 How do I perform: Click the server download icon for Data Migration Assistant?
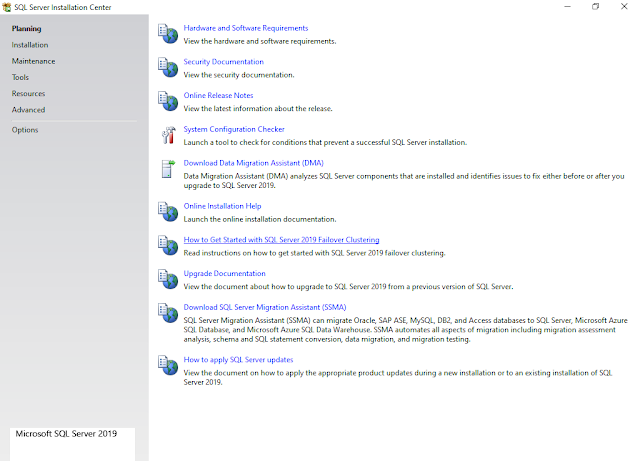(168, 169)
